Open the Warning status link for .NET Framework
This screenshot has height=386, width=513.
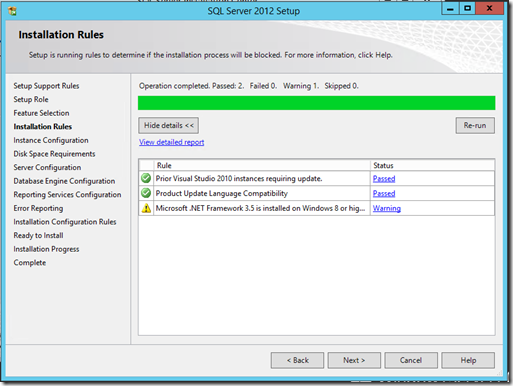(387, 208)
